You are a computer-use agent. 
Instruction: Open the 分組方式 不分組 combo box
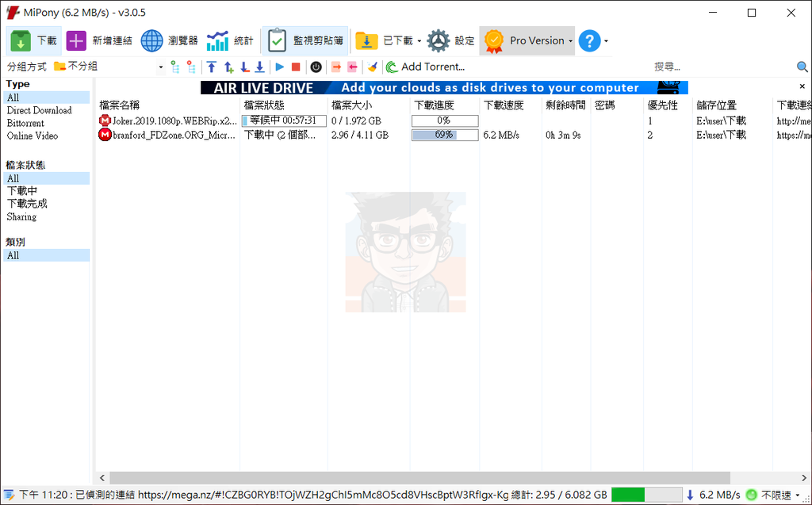tap(109, 67)
